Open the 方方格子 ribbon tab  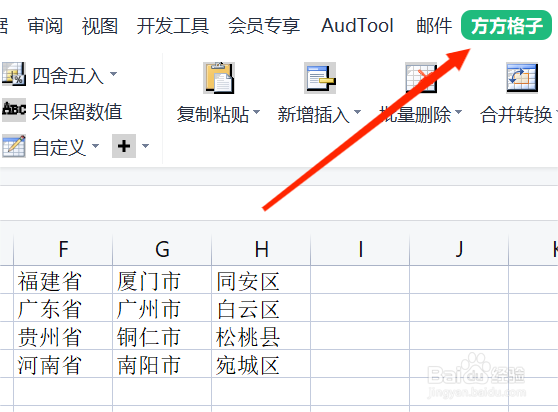(x=506, y=25)
